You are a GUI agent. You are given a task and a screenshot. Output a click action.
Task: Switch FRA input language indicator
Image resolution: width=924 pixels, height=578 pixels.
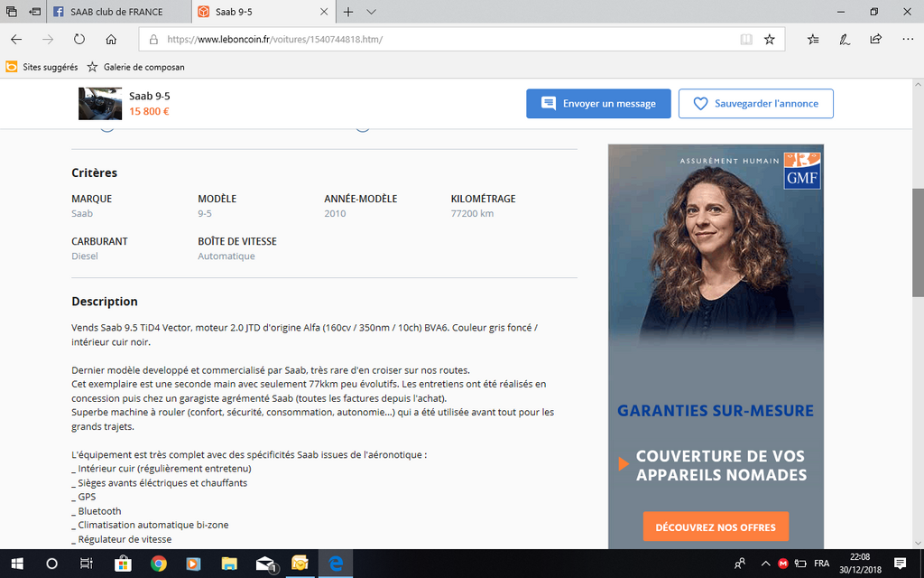click(821, 564)
